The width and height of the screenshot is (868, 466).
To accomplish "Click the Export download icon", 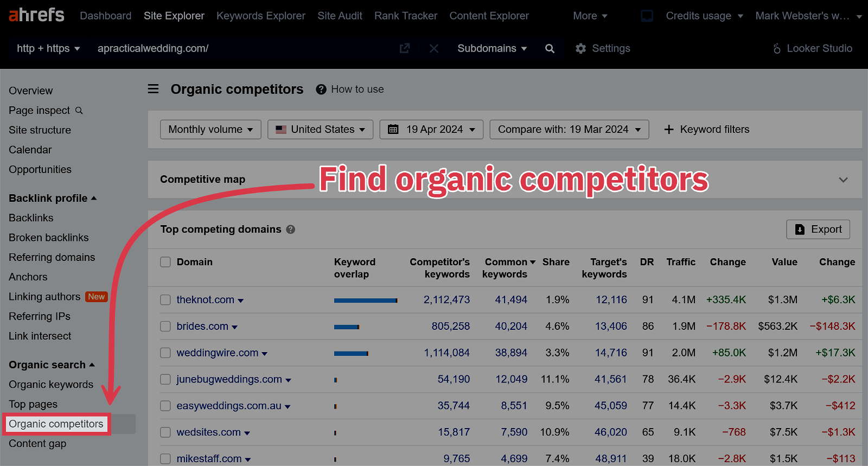I will pyautogui.click(x=800, y=229).
